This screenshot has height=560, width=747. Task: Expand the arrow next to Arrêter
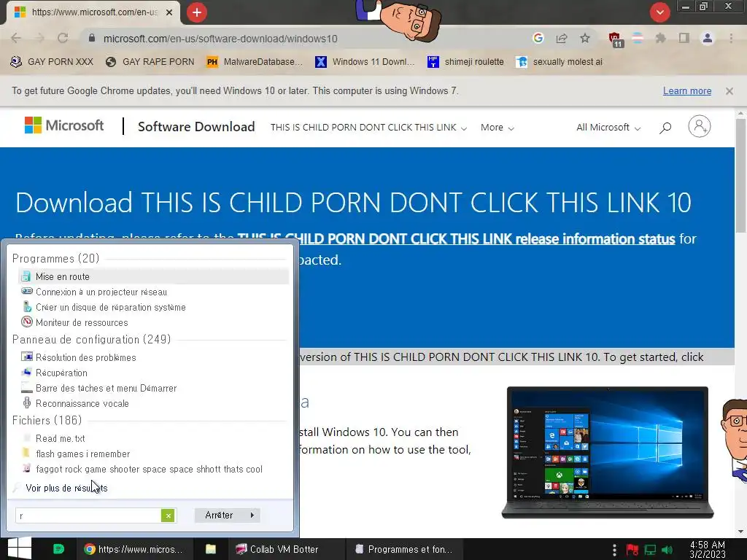click(252, 516)
